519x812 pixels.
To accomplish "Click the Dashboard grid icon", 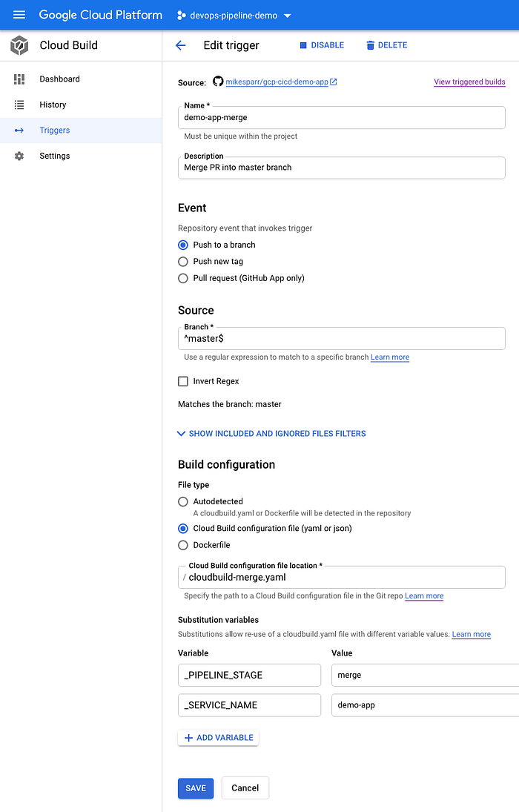I will [x=19, y=79].
